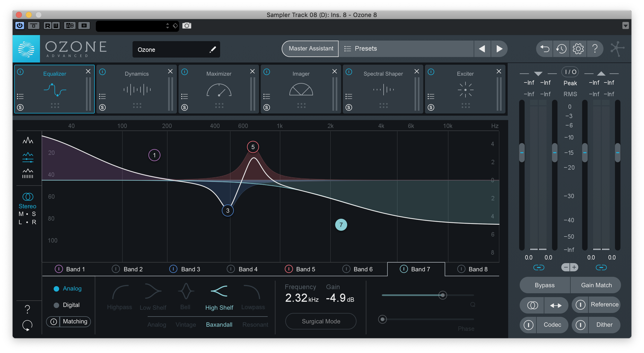Select the Band 8 tab

pos(472,269)
